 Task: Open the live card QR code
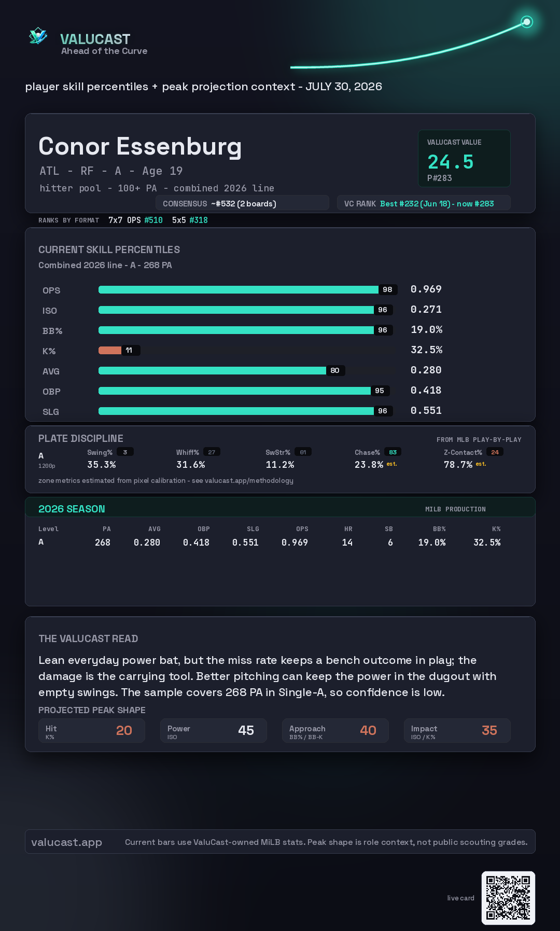click(508, 898)
